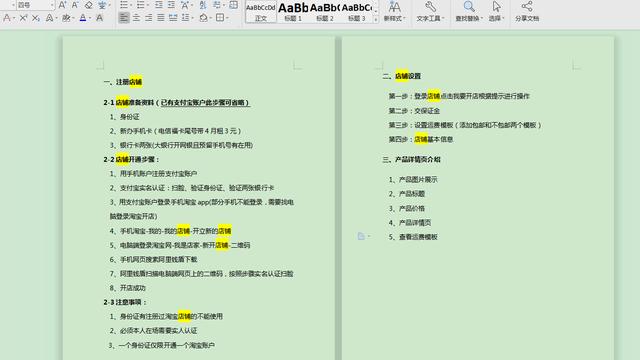The image size is (640, 360).
Task: Expand the shading fill dropdown arrow
Action: pyautogui.click(x=210, y=18)
